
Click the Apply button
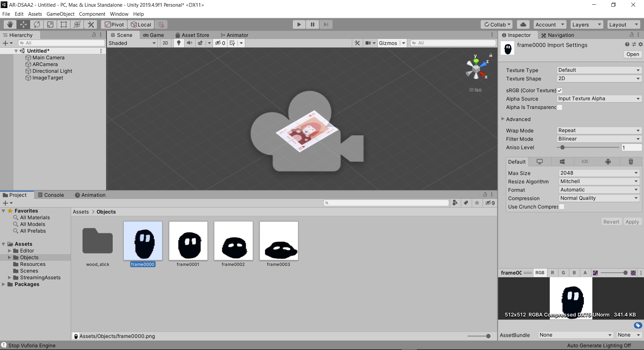click(632, 222)
